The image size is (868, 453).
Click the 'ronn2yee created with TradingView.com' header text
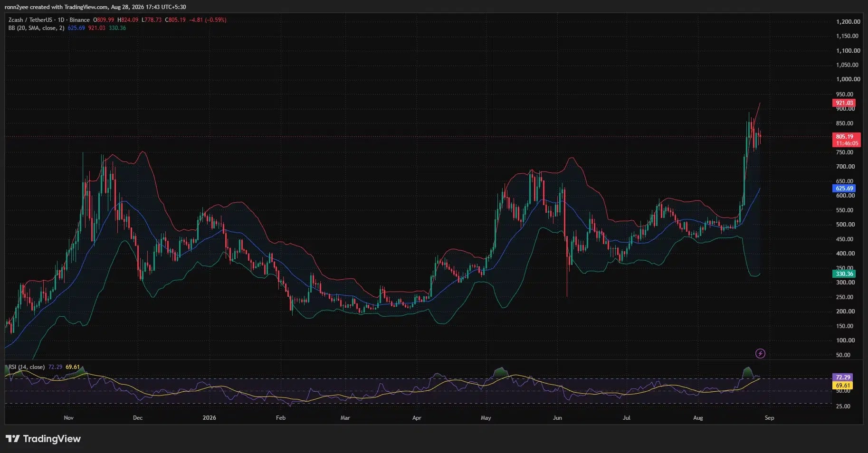click(56, 7)
